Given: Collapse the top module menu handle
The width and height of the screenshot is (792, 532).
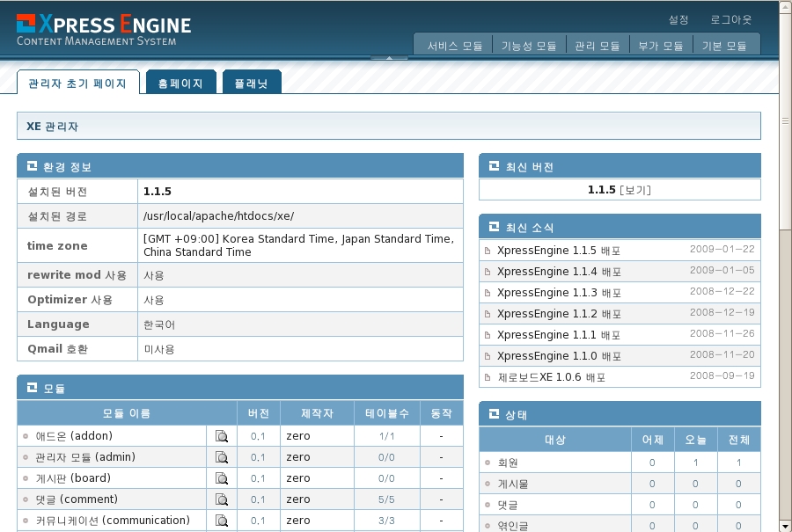Looking at the screenshot, I should 389,58.
